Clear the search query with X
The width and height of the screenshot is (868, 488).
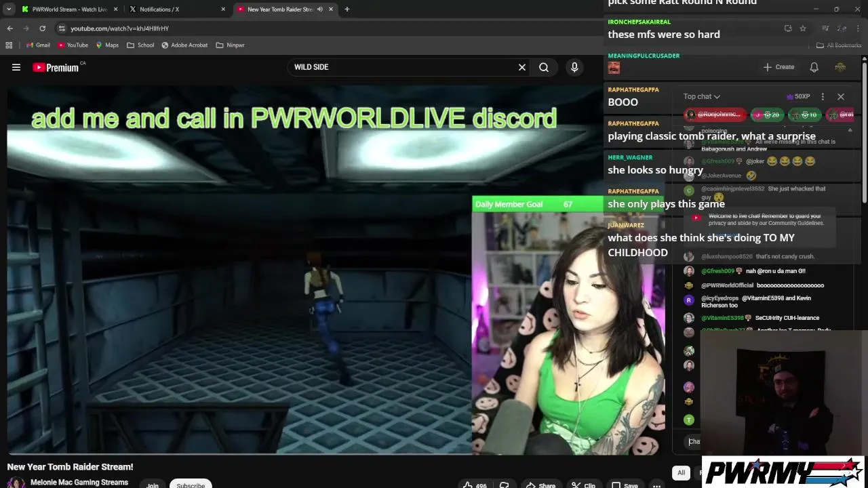coord(522,67)
